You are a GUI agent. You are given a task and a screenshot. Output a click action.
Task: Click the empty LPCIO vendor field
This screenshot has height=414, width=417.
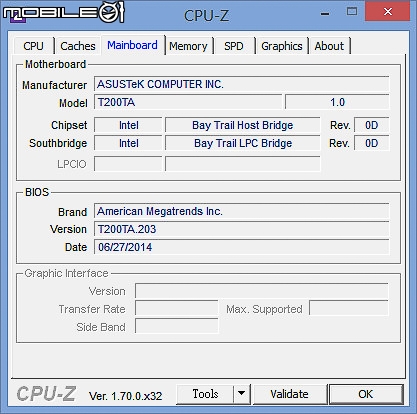point(128,164)
